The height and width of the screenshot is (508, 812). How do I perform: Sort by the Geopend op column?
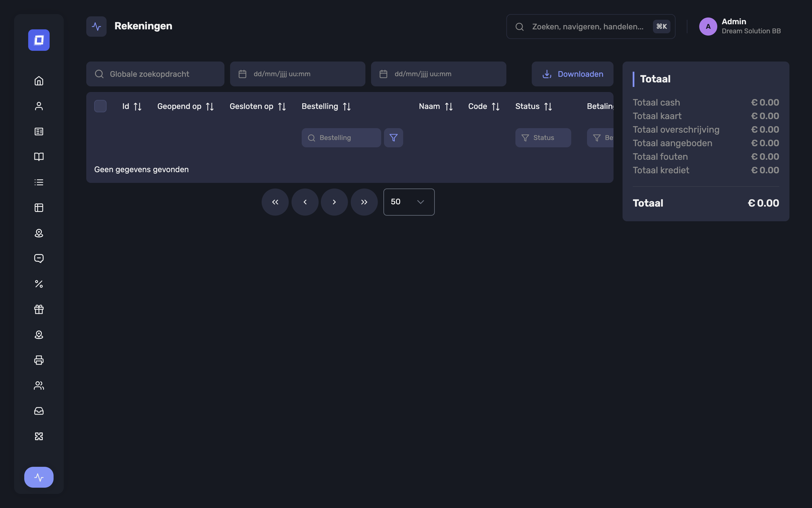coord(186,106)
